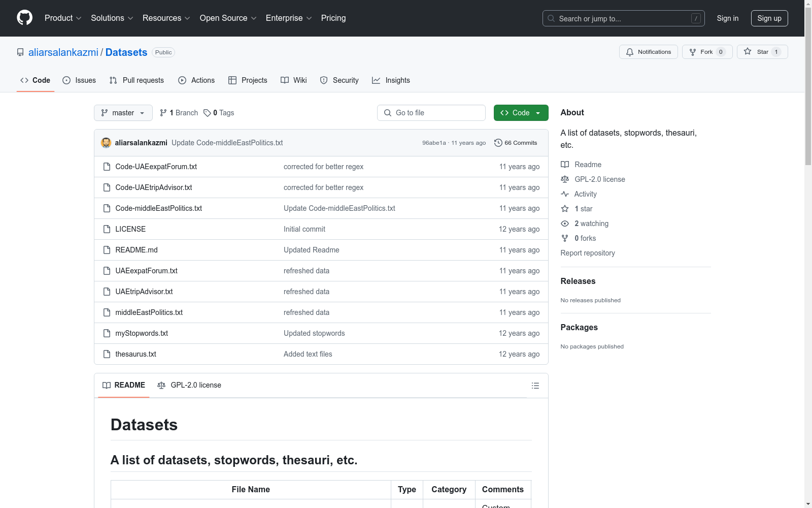Open the myStopwords.txt file
Image resolution: width=812 pixels, height=508 pixels.
click(x=142, y=333)
